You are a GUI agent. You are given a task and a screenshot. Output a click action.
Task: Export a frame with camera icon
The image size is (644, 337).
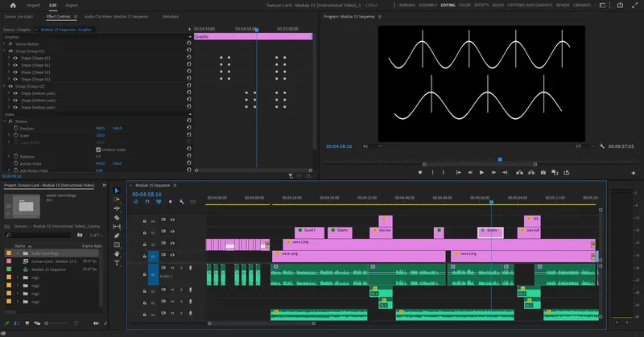pyautogui.click(x=543, y=173)
